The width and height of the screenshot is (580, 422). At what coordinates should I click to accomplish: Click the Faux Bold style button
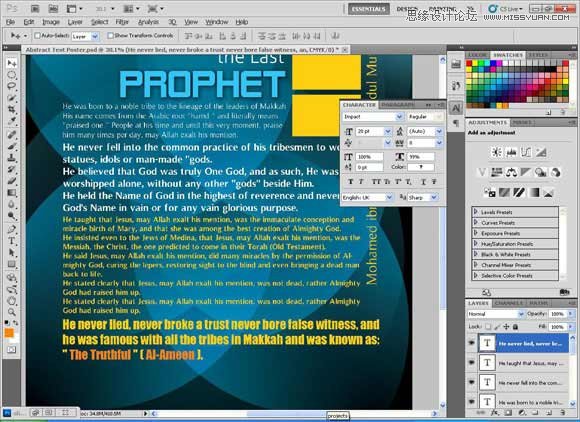point(351,181)
